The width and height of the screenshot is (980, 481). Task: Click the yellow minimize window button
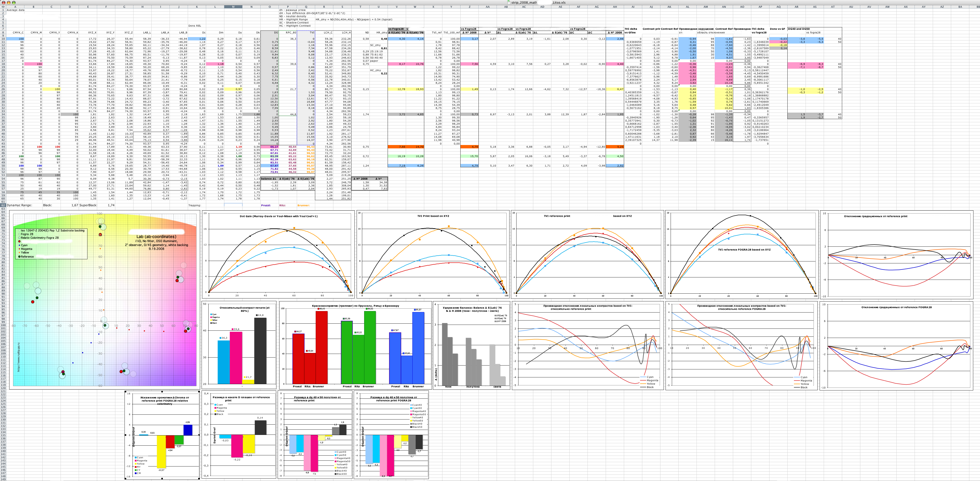(x=9, y=2)
